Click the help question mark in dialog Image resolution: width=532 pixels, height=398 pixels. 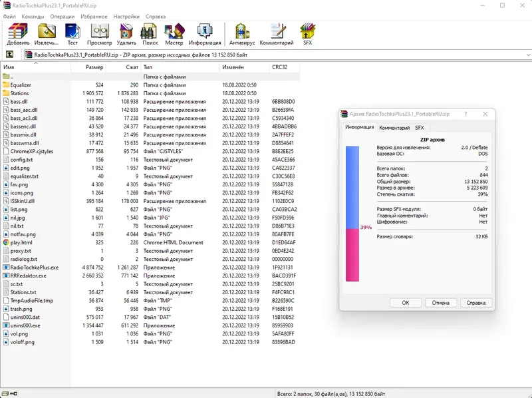click(465, 114)
